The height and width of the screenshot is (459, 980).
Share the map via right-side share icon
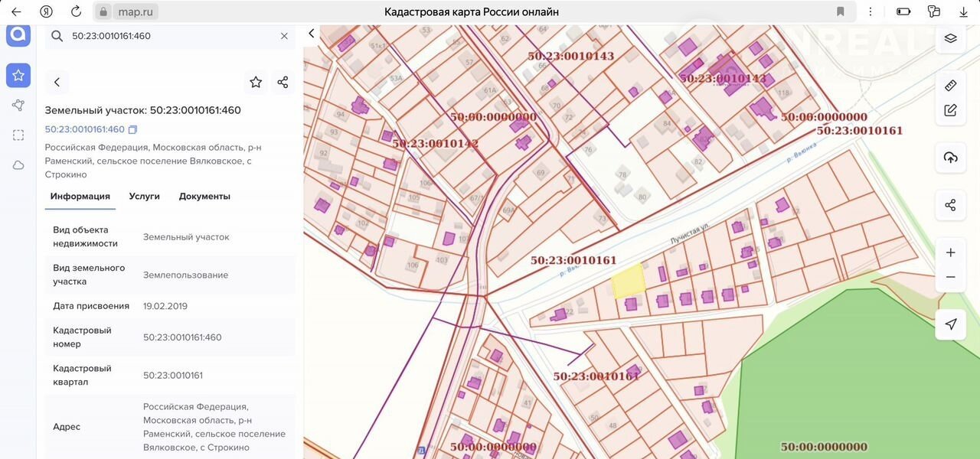[950, 205]
